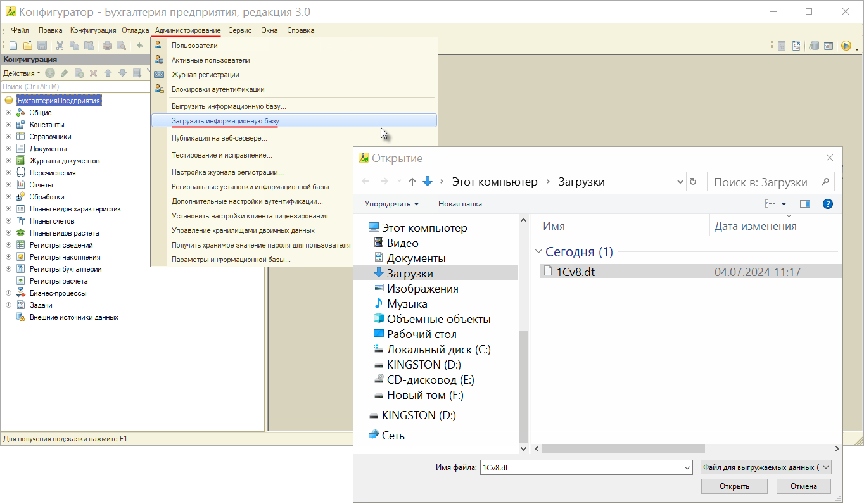Open the file type filter dropdown
This screenshot has height=504, width=864.
(x=766, y=467)
